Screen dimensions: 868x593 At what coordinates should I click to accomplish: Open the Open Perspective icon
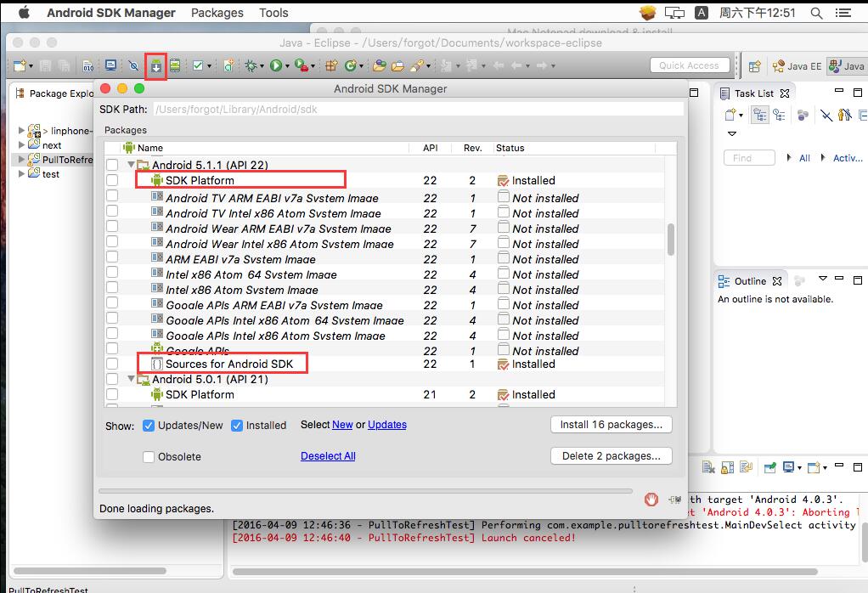point(754,66)
